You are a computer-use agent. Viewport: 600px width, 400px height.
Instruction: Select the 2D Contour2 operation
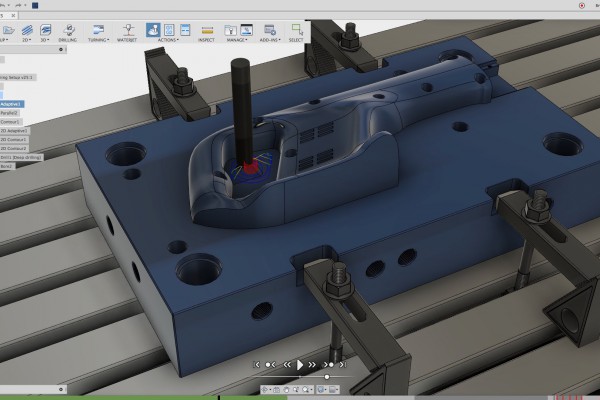[x=14, y=148]
